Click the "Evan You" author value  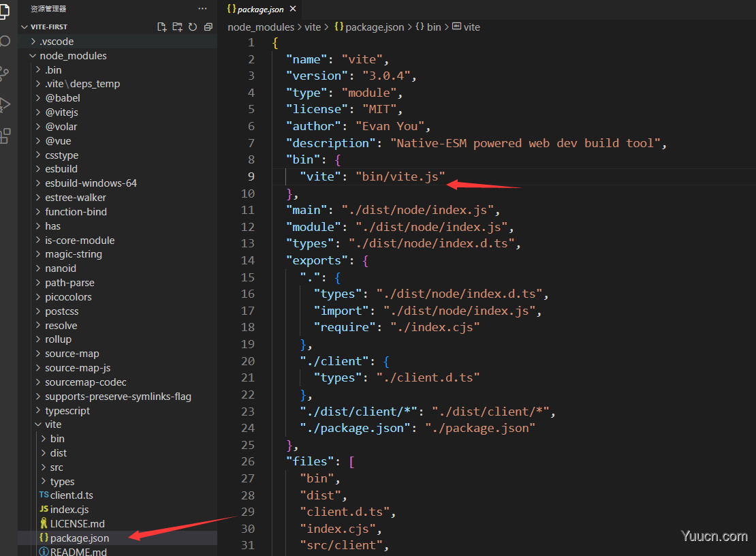pyautogui.click(x=390, y=126)
